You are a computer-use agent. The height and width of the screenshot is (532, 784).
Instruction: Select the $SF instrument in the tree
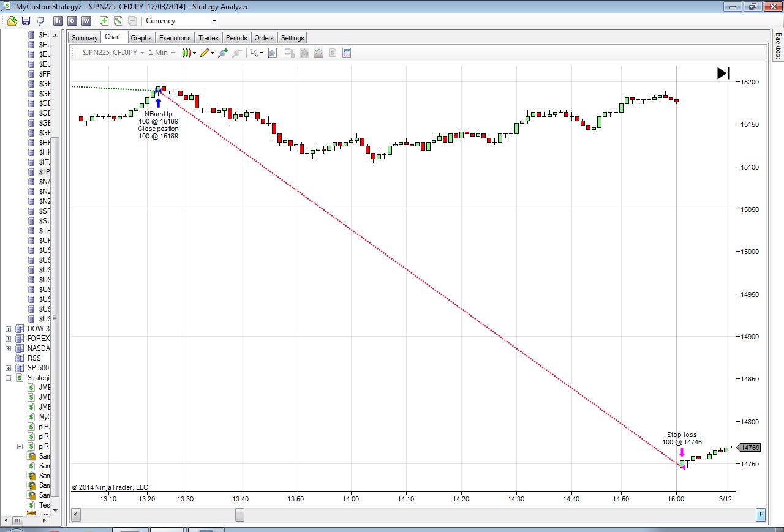point(44,211)
